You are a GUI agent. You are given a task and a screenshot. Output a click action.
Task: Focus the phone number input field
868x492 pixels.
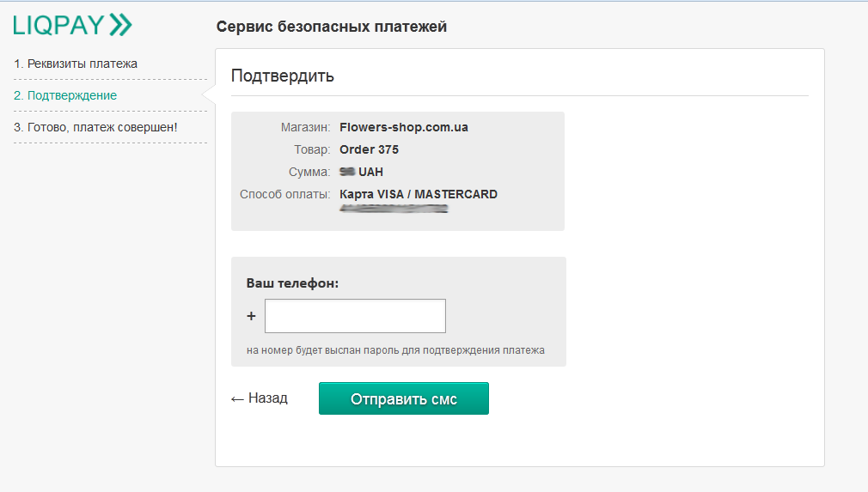355,316
